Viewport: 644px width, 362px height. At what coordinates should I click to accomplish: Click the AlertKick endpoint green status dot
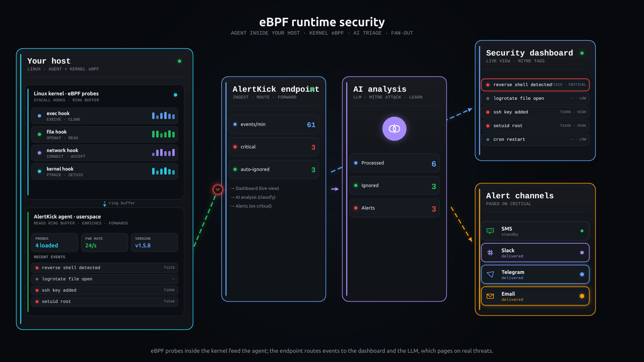point(312,89)
